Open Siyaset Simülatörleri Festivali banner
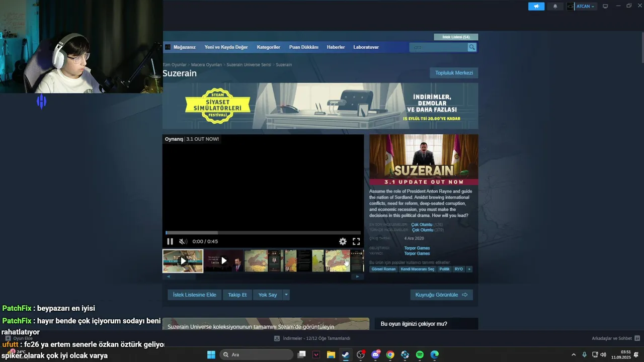644x362 pixels. pyautogui.click(x=320, y=106)
